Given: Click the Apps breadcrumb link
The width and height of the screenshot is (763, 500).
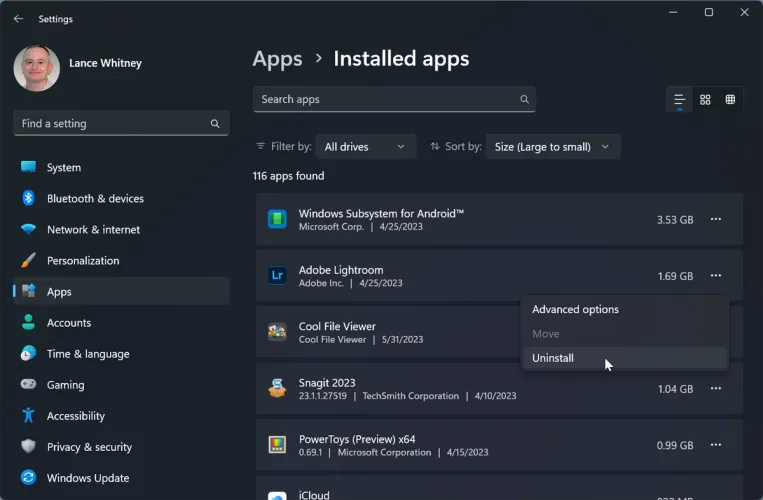Looking at the screenshot, I should click(x=277, y=59).
